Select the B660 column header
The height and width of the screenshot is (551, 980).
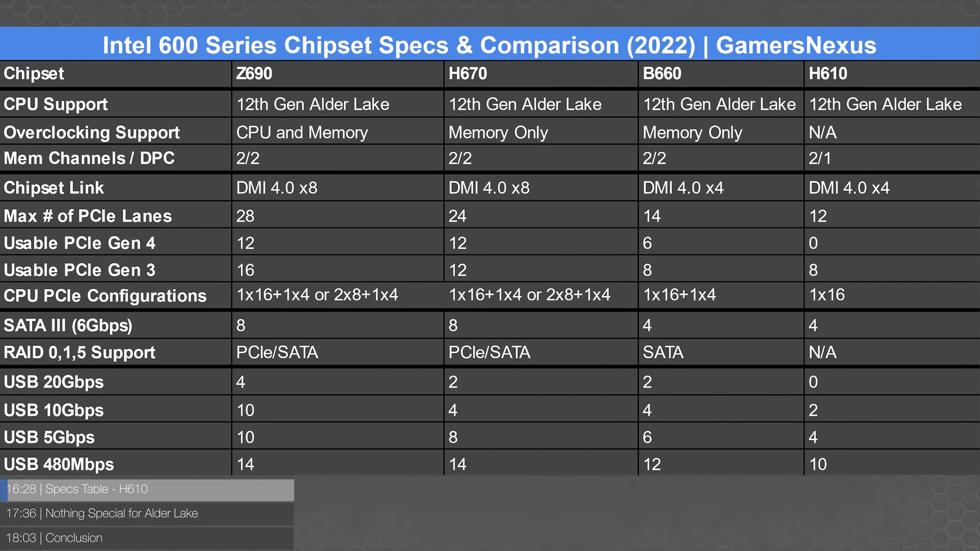click(662, 73)
